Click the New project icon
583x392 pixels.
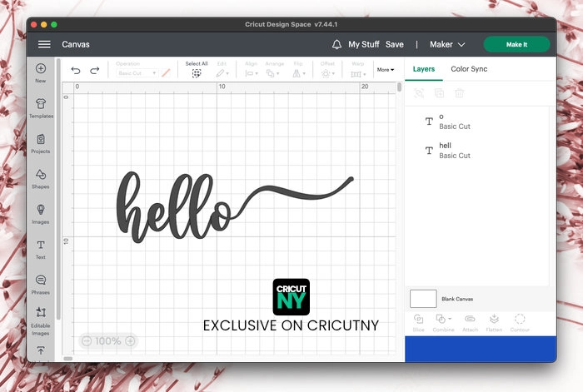point(41,68)
